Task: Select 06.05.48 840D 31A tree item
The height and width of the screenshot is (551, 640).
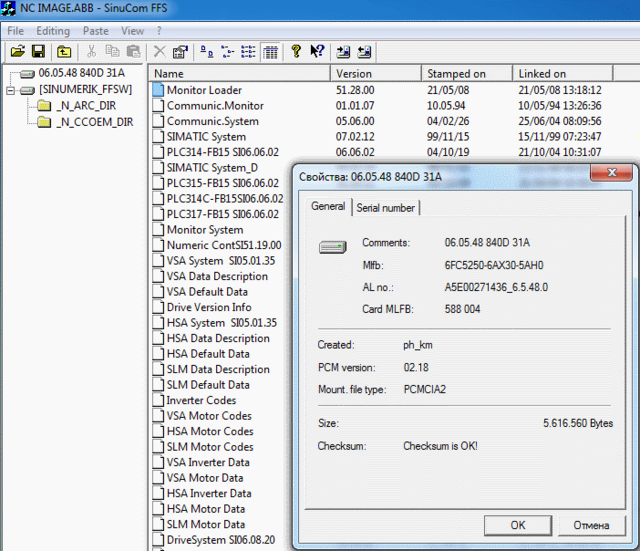Action: 82,73
